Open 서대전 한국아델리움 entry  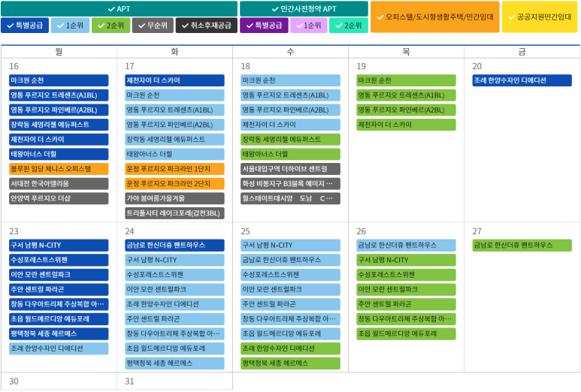59,183
